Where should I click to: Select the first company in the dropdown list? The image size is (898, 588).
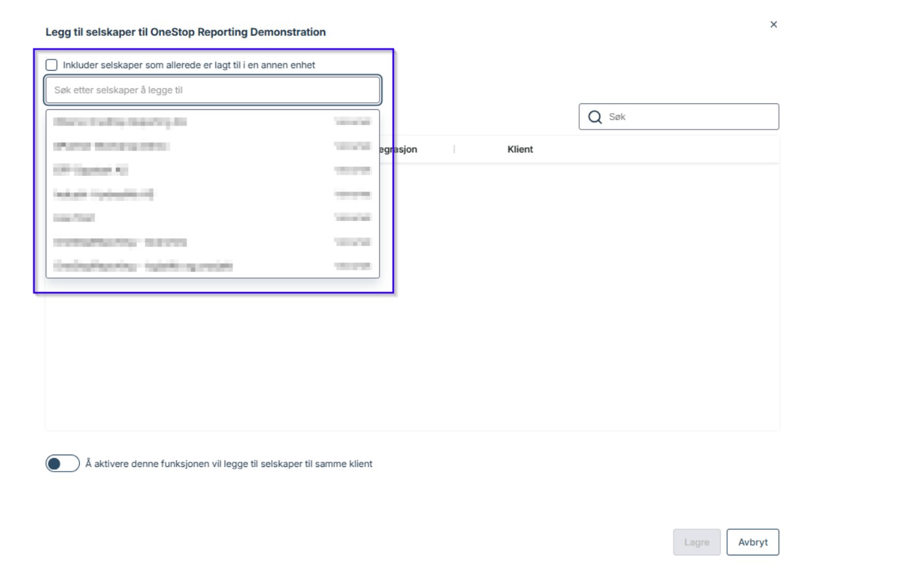click(212, 122)
